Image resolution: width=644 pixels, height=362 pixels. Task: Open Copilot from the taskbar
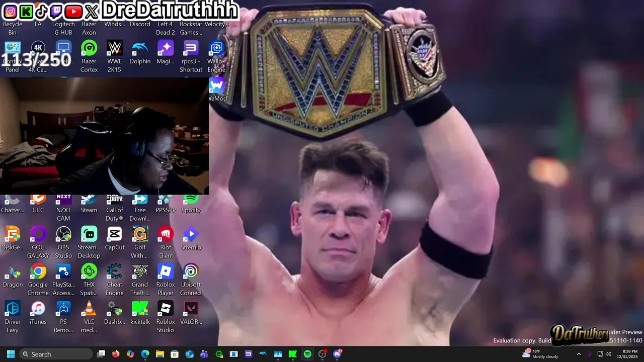tap(130, 354)
